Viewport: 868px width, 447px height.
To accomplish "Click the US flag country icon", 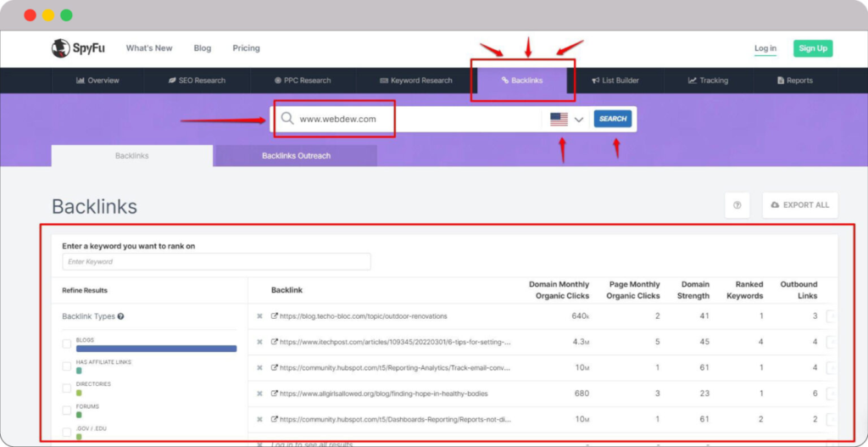I will pyautogui.click(x=559, y=119).
